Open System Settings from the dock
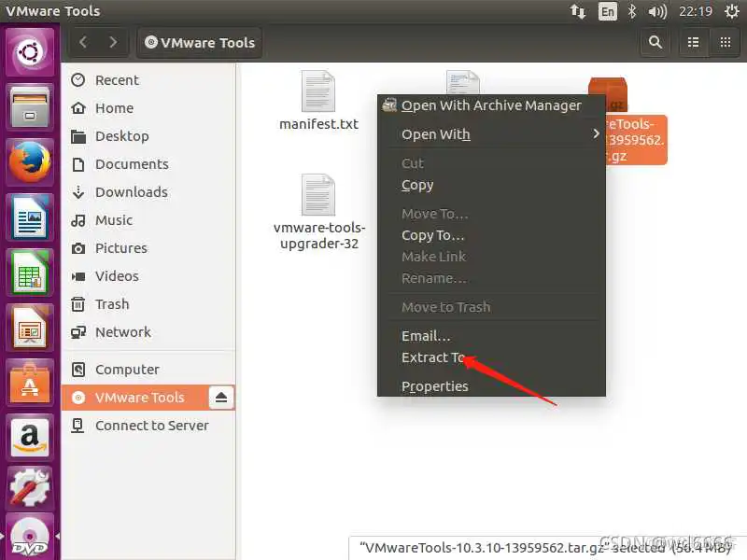Image resolution: width=747 pixels, height=560 pixels. 28,485
